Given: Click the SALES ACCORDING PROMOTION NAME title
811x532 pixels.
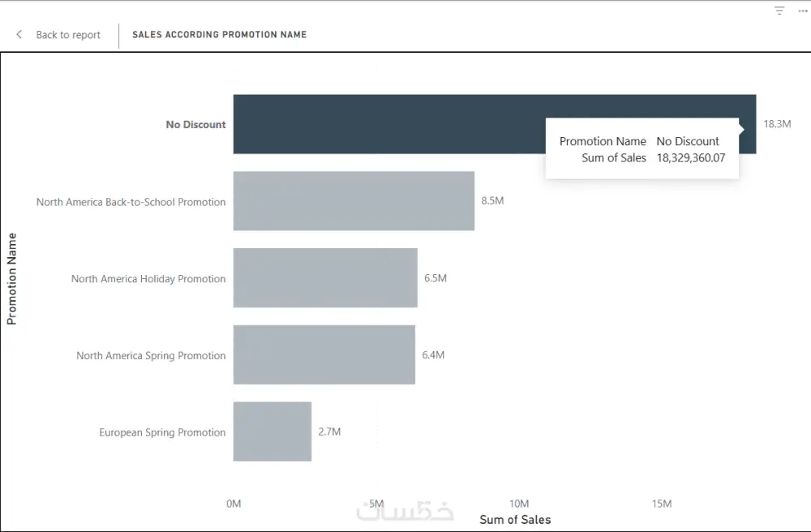Looking at the screenshot, I should (x=218, y=34).
